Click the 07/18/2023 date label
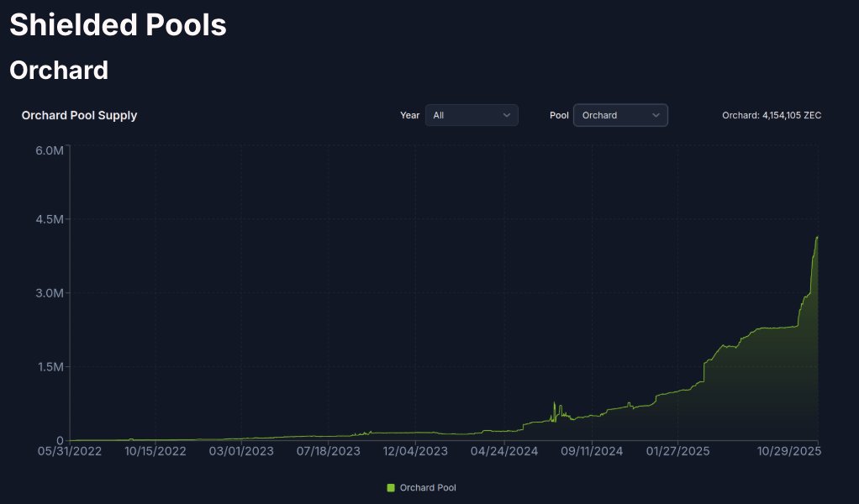The width and height of the screenshot is (859, 504). [x=328, y=451]
